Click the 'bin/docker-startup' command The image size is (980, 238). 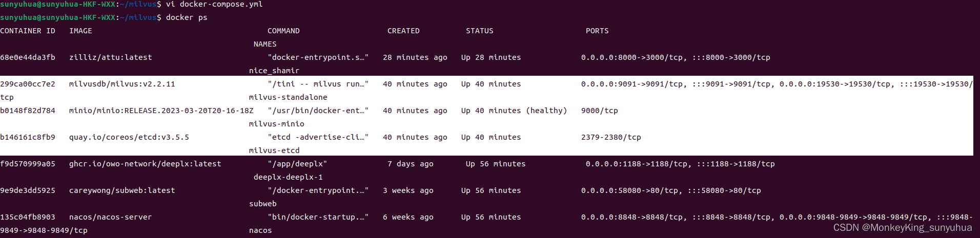(x=318, y=217)
